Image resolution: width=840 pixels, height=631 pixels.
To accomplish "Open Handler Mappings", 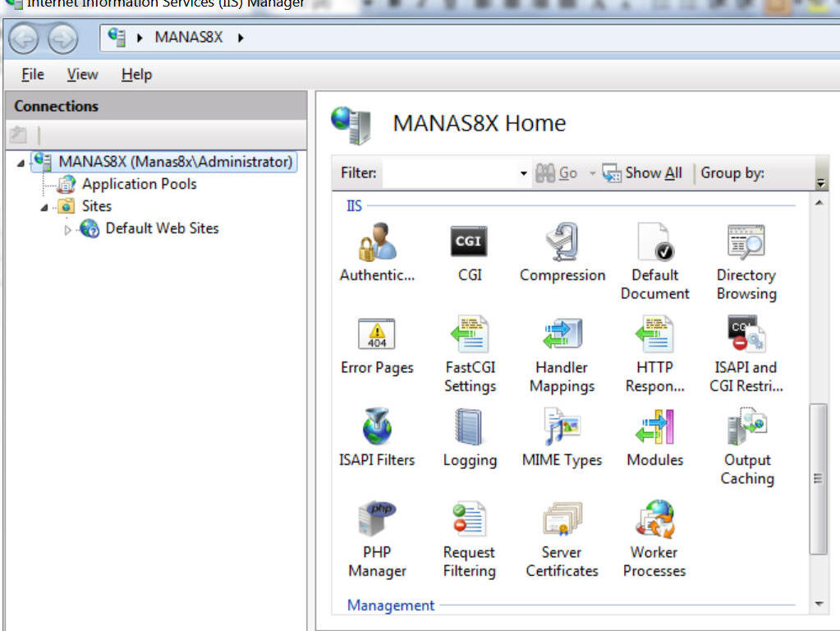I will [x=562, y=354].
